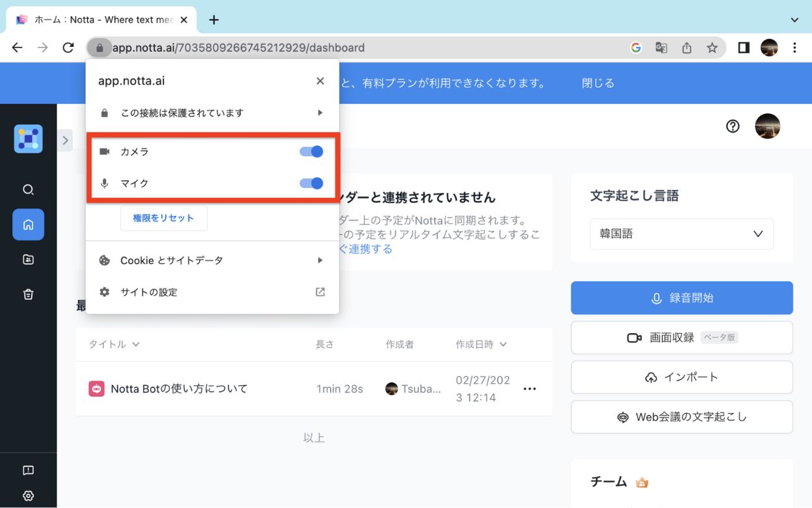Click the share page icon

pyautogui.click(x=687, y=47)
